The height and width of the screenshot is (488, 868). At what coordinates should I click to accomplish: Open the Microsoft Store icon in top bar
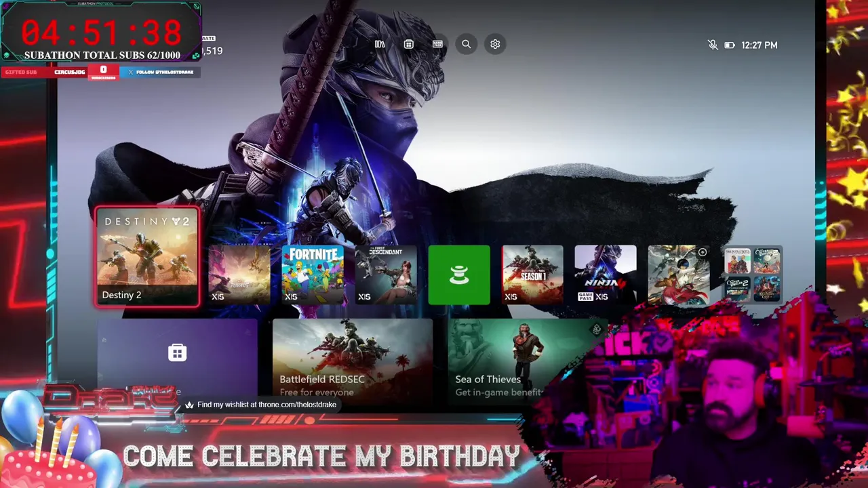[x=408, y=44]
